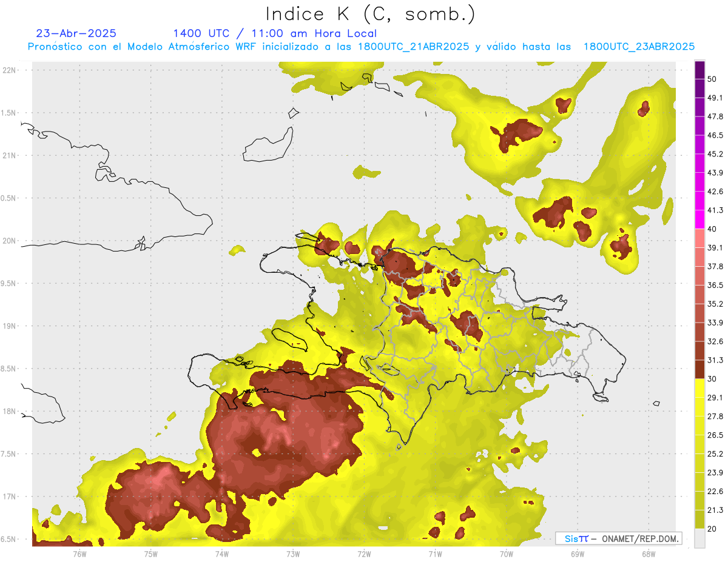Viewport: 728px width, 562px height.
Task: Pick the bright yellow legend swatch between 29.1 and 30
Action: [x=700, y=388]
